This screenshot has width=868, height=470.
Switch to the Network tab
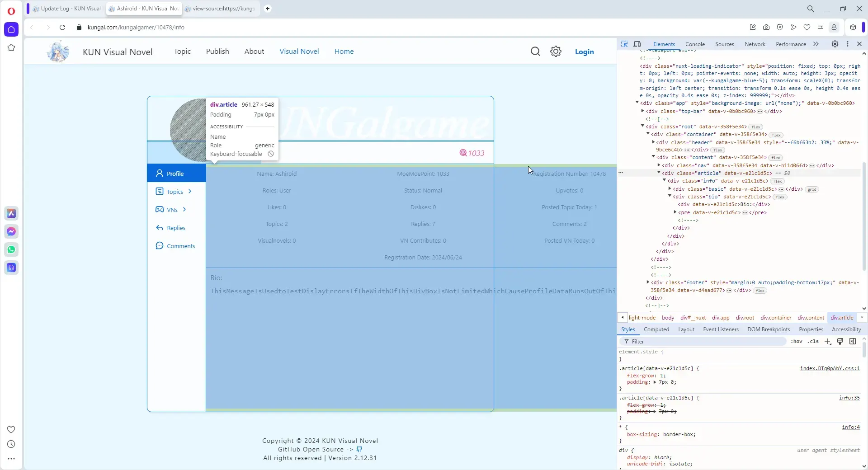[755, 44]
